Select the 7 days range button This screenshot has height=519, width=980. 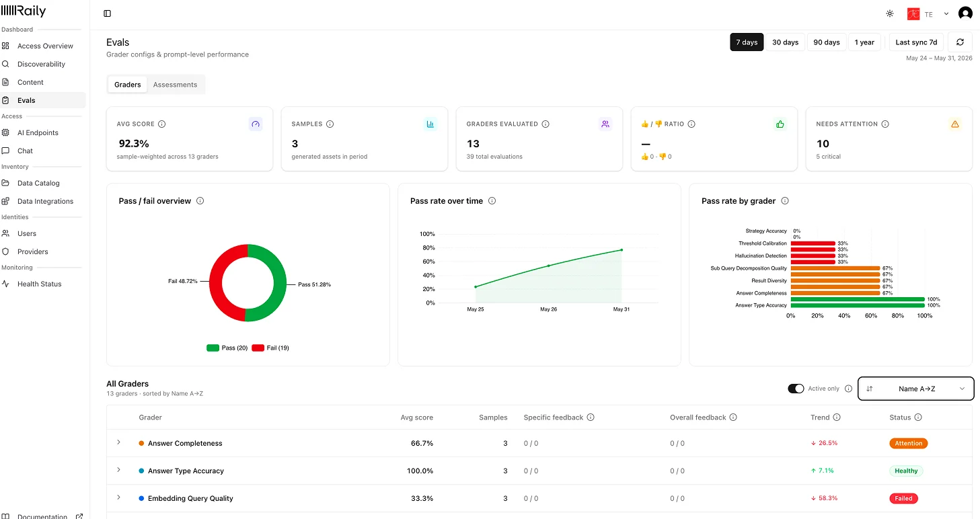click(747, 42)
